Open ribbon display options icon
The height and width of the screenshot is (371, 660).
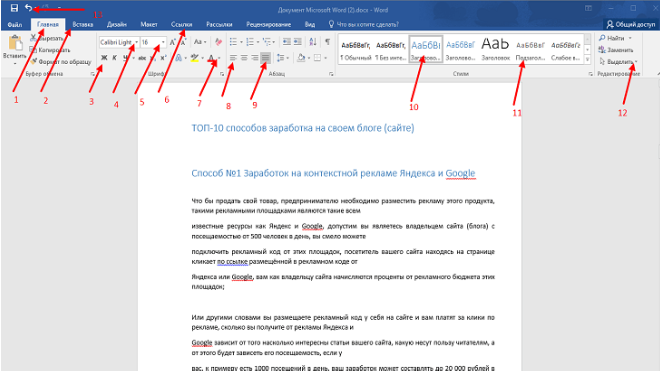(588, 8)
